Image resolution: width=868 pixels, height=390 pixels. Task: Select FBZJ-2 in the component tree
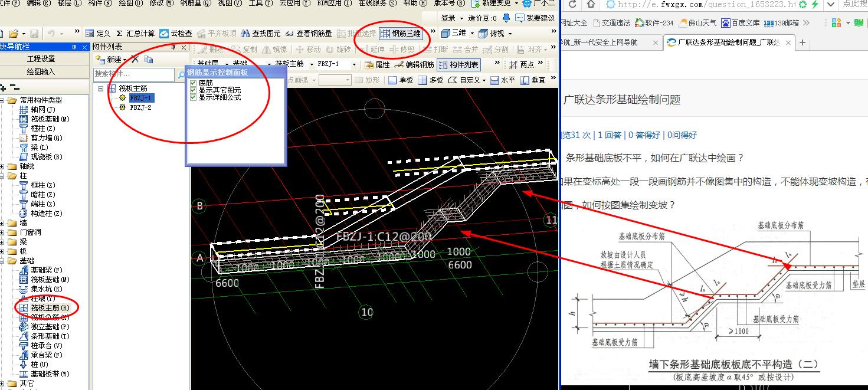pos(140,107)
